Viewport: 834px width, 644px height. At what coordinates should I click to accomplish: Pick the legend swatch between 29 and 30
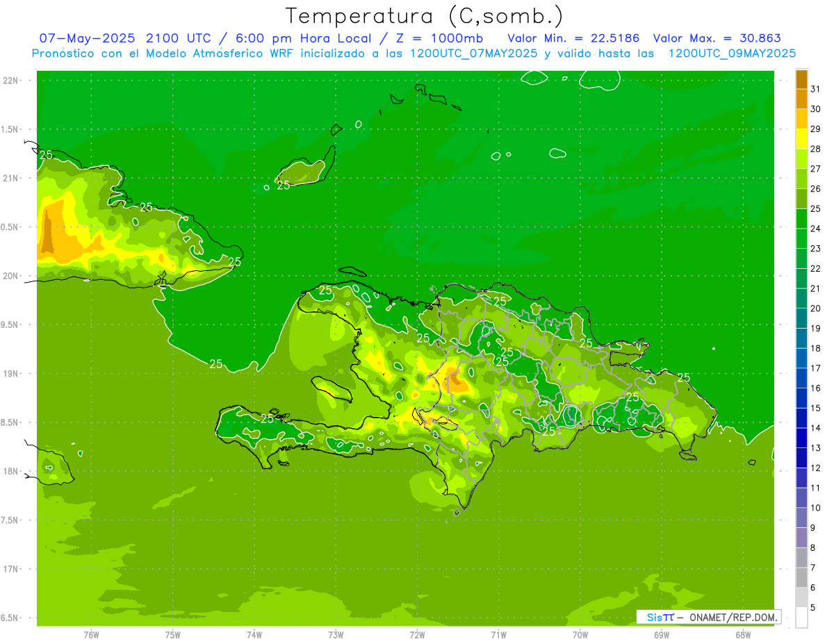tap(801, 119)
